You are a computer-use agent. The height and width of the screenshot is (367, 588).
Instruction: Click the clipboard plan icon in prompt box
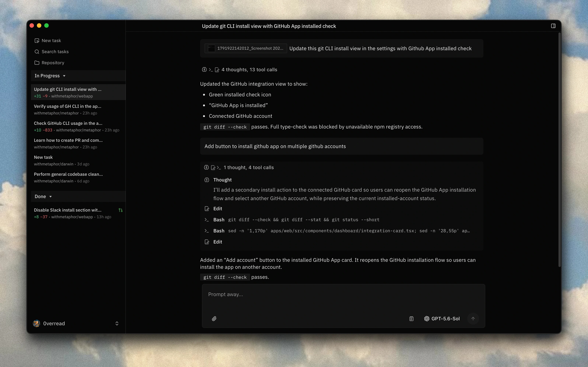coord(411,318)
